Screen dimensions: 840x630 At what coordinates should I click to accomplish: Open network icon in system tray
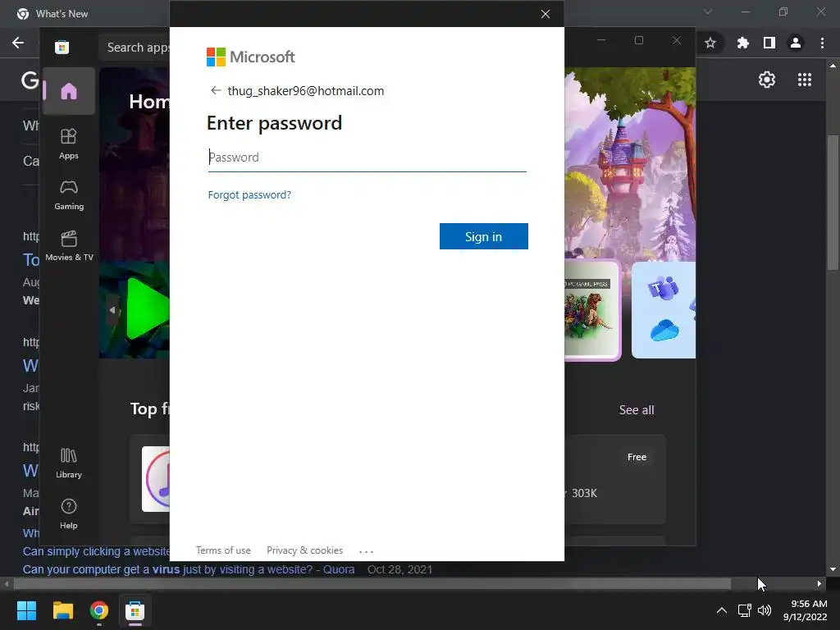click(x=744, y=610)
